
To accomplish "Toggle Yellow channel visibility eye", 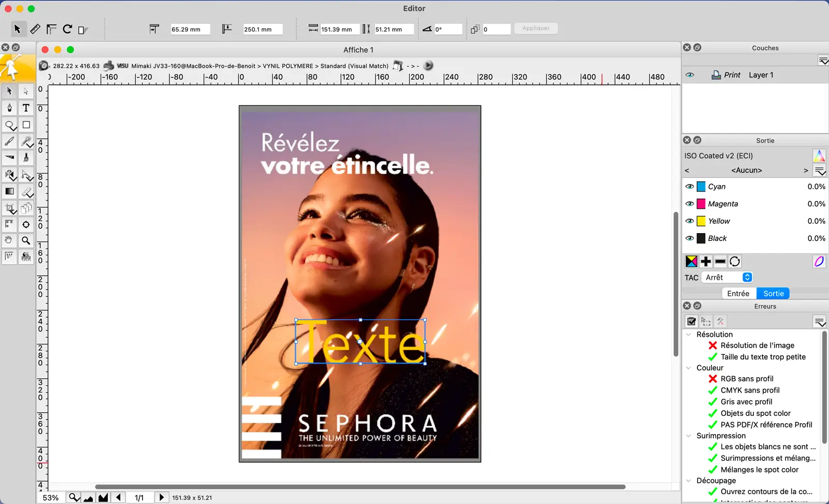I will 690,221.
